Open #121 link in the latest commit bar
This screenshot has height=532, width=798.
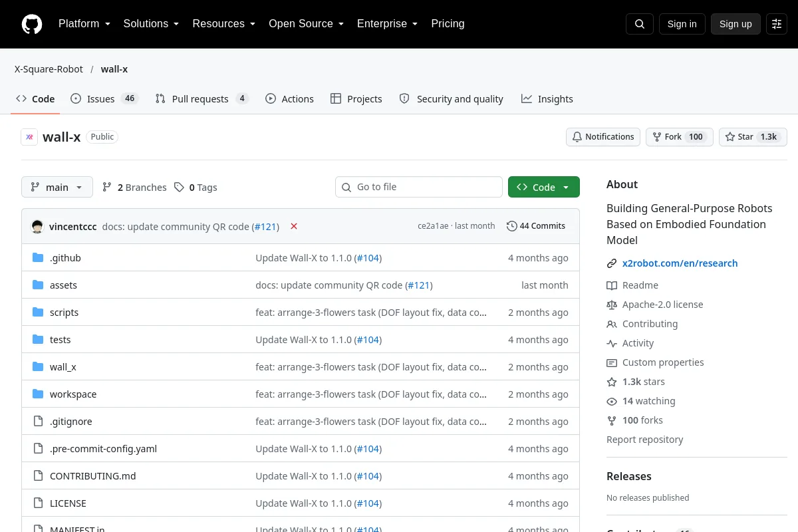pyautogui.click(x=265, y=226)
